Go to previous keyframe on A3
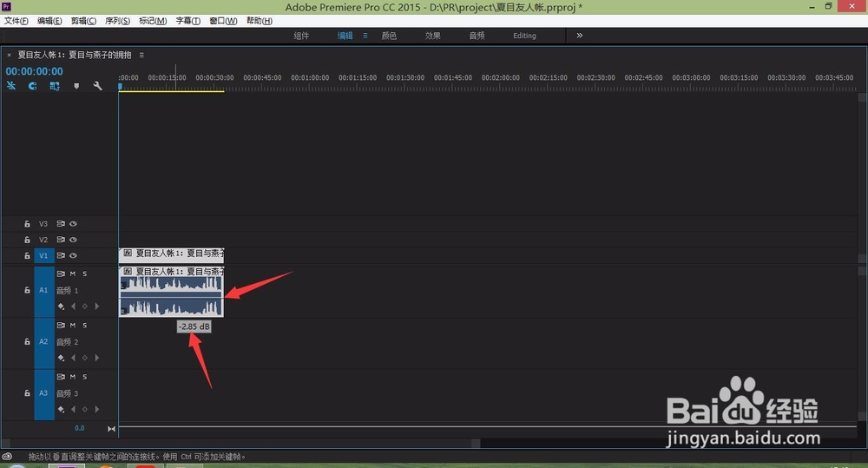 tap(73, 409)
